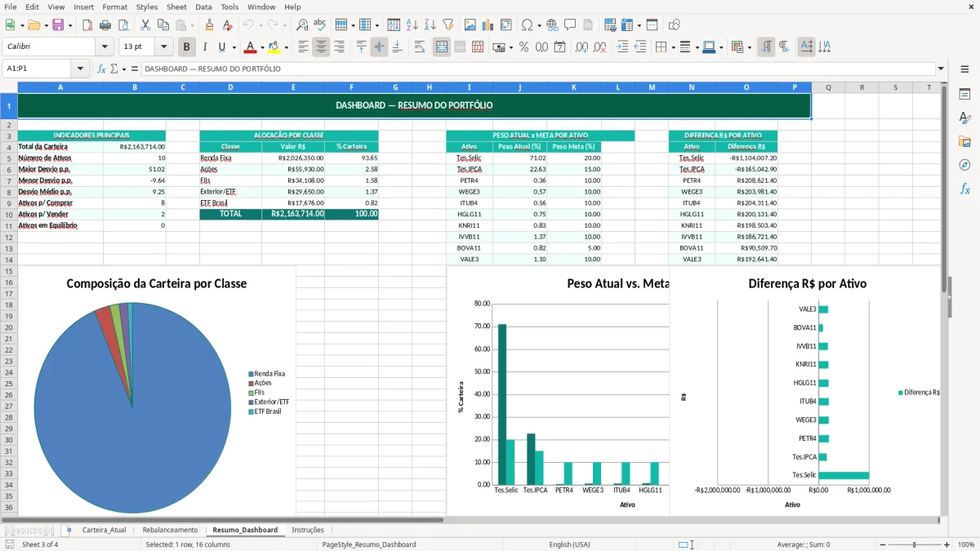Click the Save document icon
The height and width of the screenshot is (551, 980).
(57, 25)
